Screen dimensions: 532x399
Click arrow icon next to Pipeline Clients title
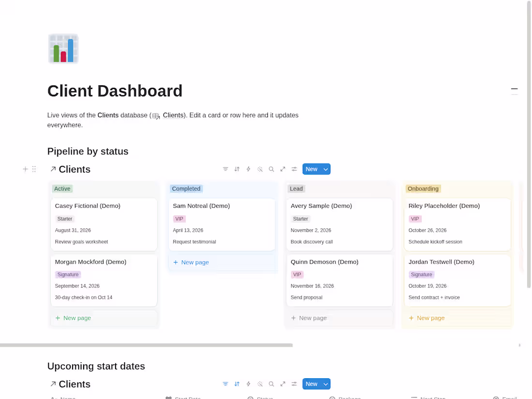[53, 169]
